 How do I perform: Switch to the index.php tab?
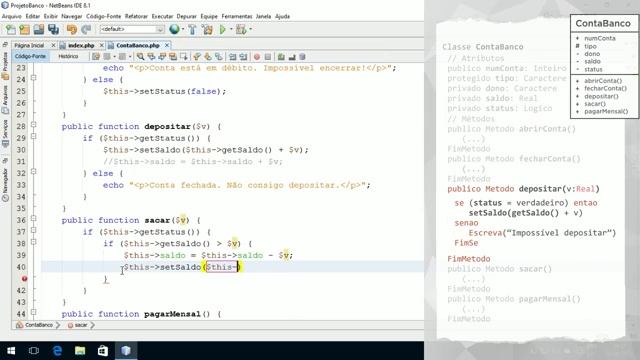coord(81,45)
